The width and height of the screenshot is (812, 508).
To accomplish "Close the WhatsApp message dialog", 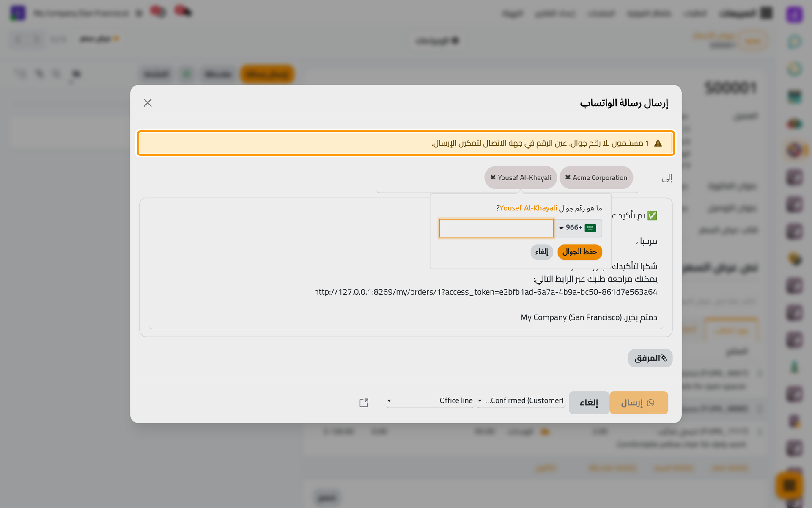I will [148, 103].
